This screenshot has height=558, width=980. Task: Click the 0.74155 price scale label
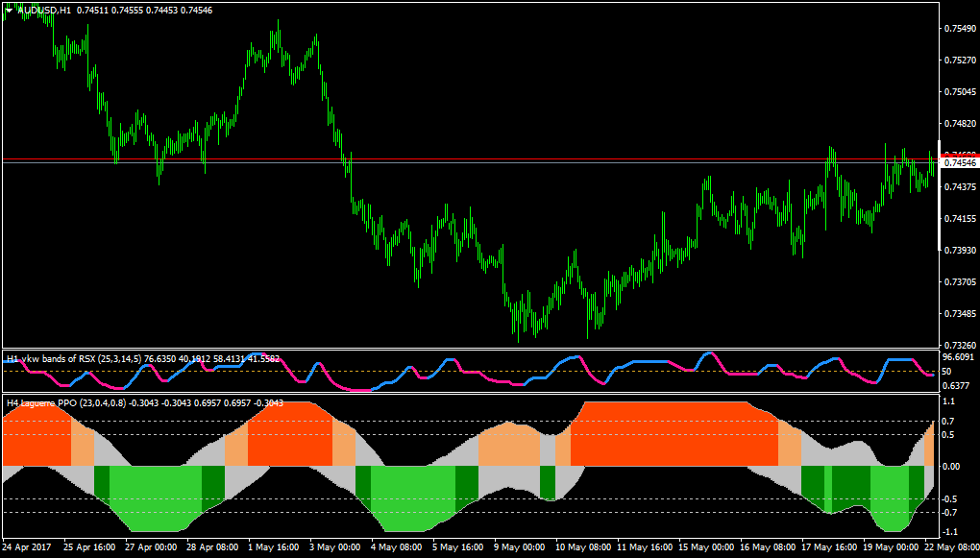[960, 218]
